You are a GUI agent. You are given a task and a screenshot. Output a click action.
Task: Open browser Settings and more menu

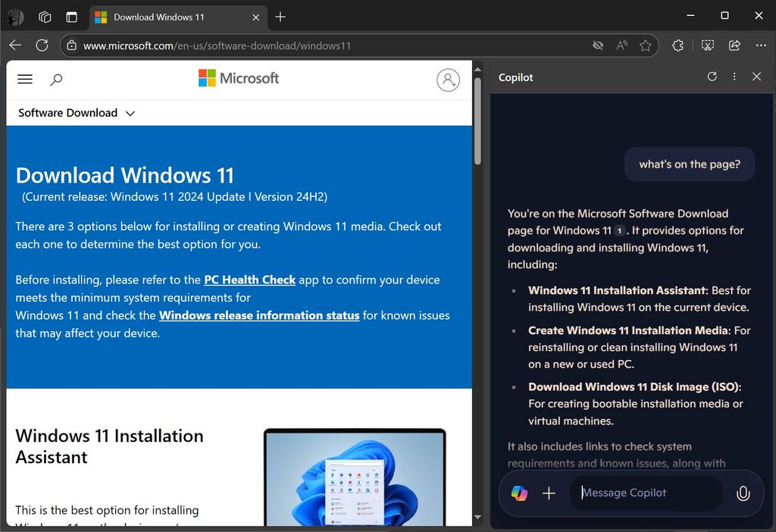click(761, 45)
